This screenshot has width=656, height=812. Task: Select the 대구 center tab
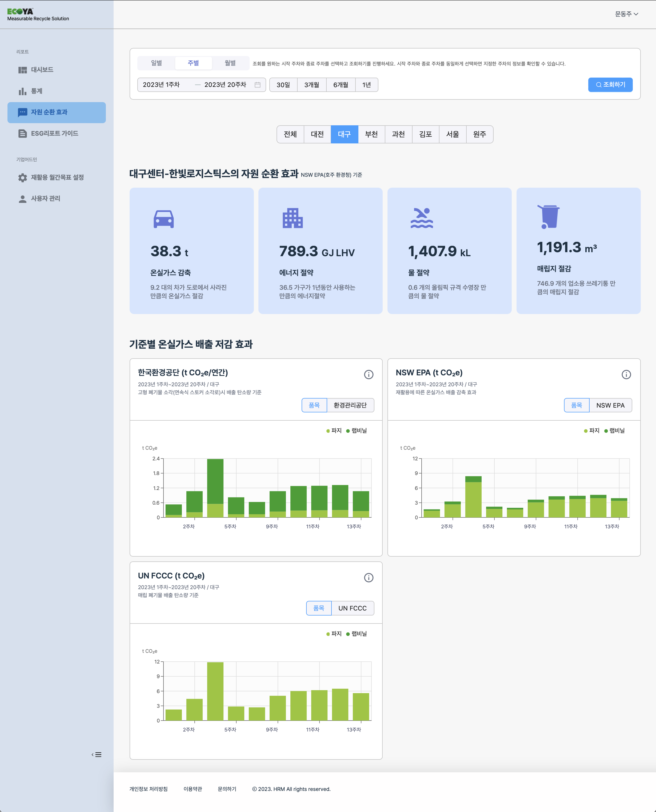tap(344, 134)
